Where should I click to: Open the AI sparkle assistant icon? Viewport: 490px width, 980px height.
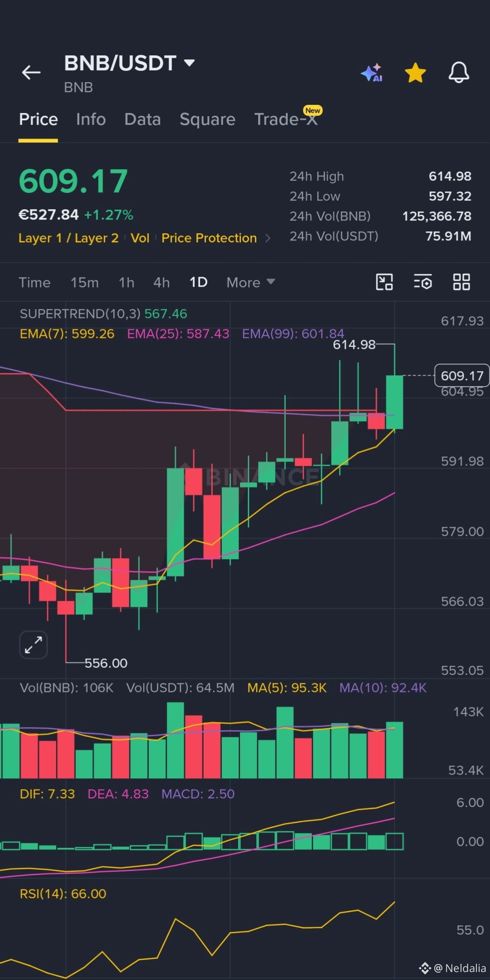(x=372, y=73)
